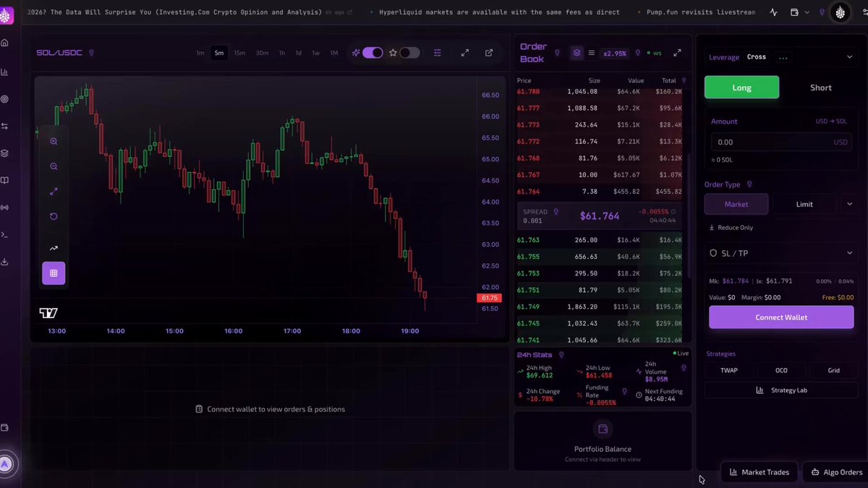Viewport: 868px width, 488px height.
Task: Open chart settings sliders icon
Action: point(438,53)
